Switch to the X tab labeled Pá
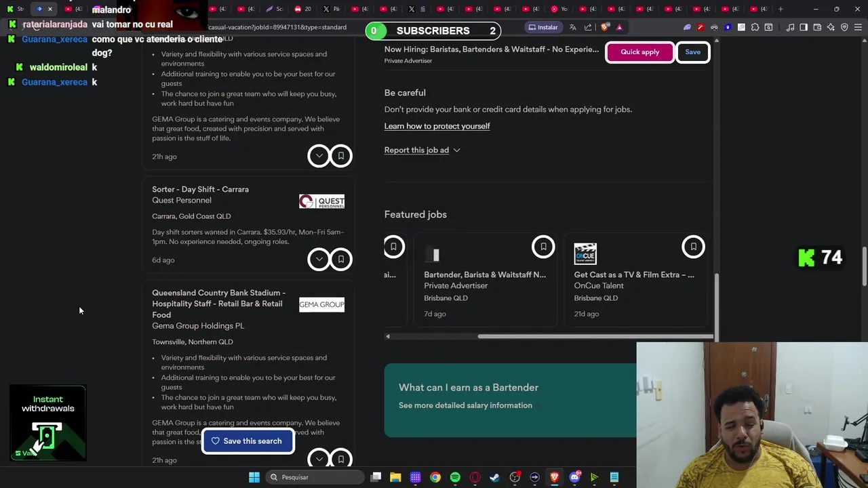 click(x=332, y=9)
